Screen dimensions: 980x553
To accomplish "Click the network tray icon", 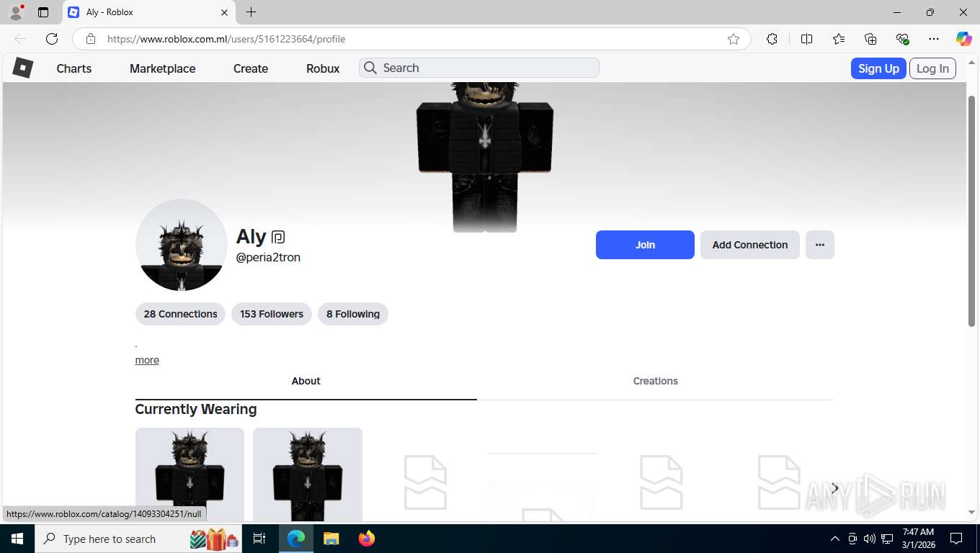I will click(886, 539).
